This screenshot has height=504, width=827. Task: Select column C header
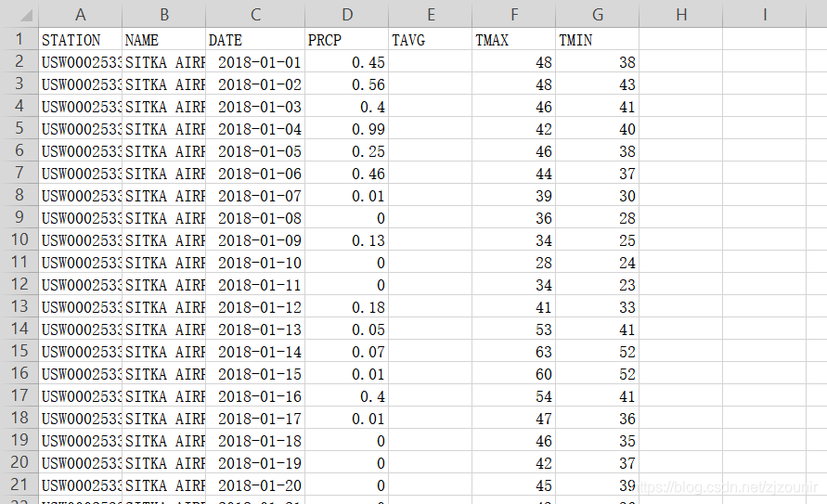(x=255, y=14)
